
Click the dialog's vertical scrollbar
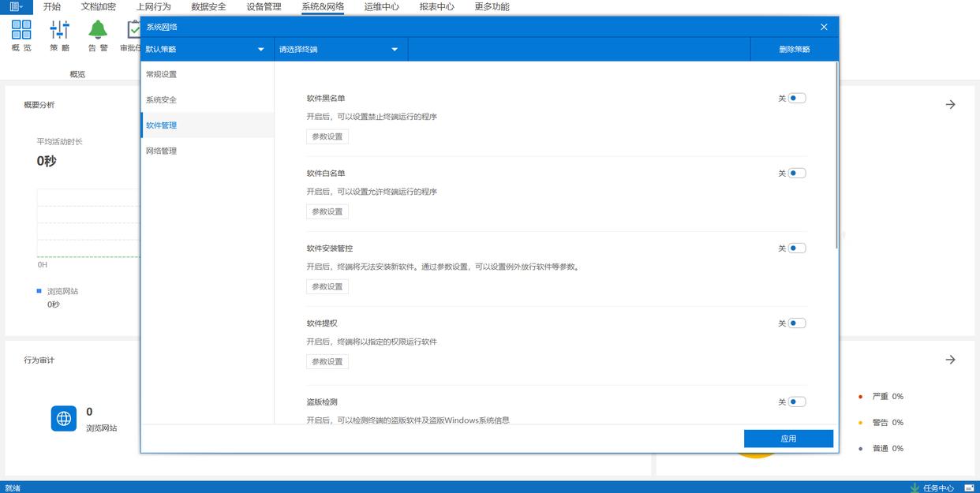pyautogui.click(x=836, y=158)
